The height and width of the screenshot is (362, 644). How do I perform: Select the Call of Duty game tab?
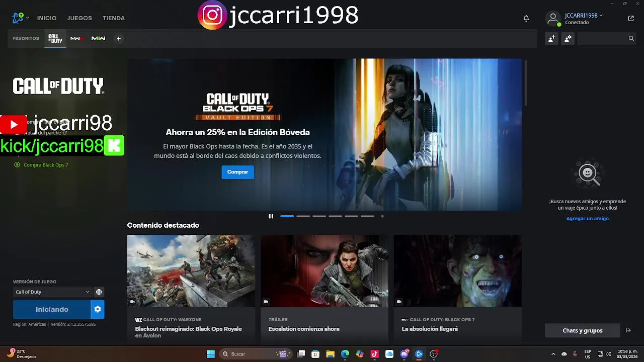tap(55, 38)
